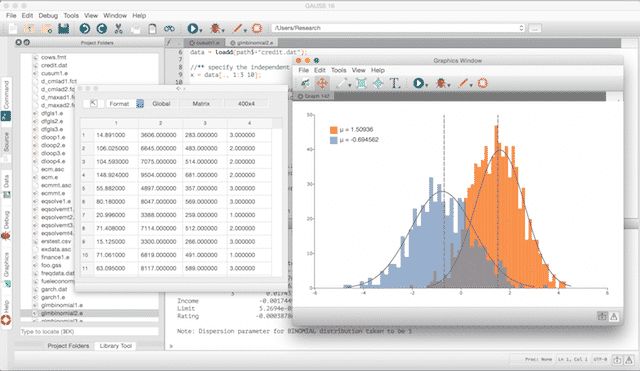This screenshot has height=371, width=640.
Task: Click the life-ring Help icon in left sidebar
Action: (6, 320)
